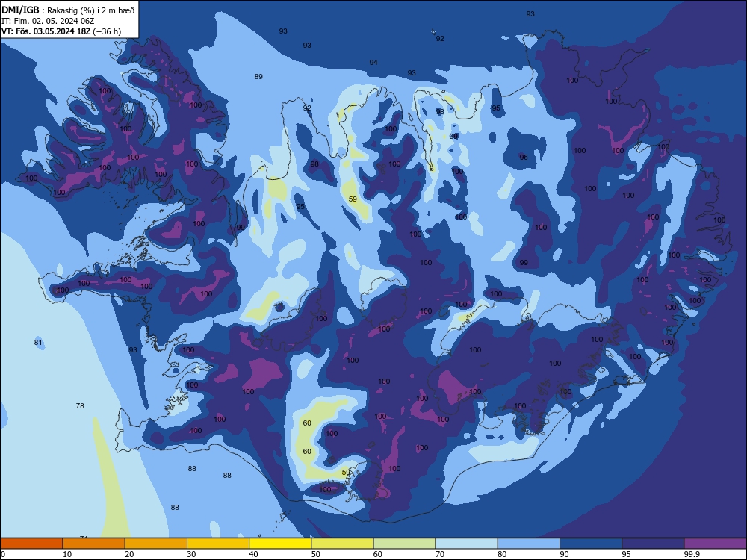This screenshot has width=747, height=560.
Task: Click the legend tick label '0'
Action: (x=2, y=554)
